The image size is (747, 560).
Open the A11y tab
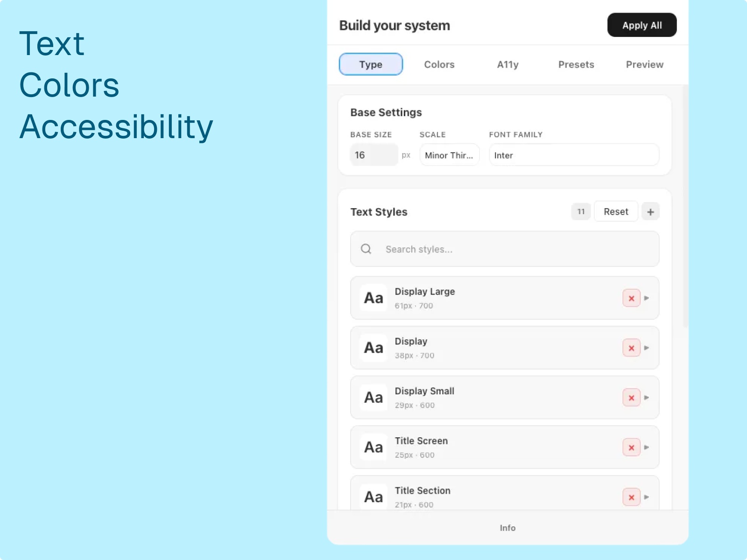point(507,64)
